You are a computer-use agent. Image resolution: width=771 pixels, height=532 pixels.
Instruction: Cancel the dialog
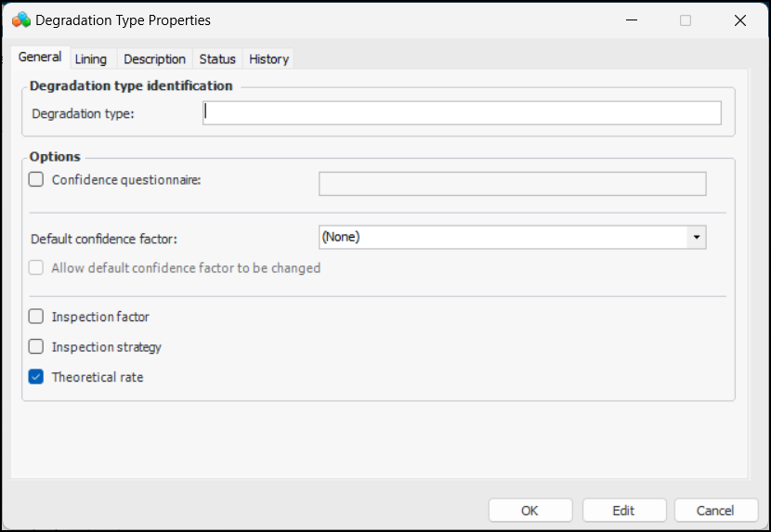click(x=715, y=510)
